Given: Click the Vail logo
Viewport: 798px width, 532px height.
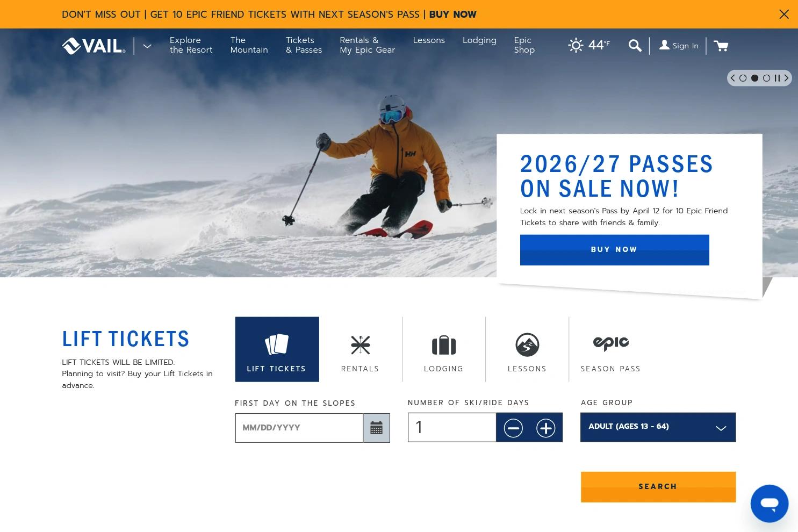Looking at the screenshot, I should coord(94,46).
